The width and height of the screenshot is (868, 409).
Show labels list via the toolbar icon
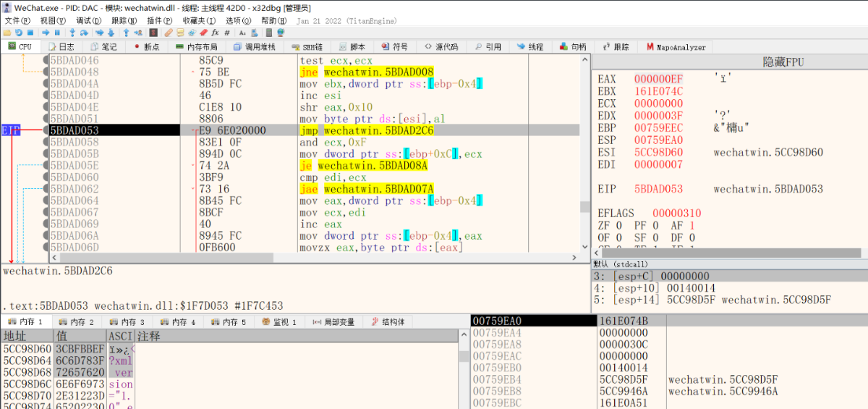[x=192, y=33]
